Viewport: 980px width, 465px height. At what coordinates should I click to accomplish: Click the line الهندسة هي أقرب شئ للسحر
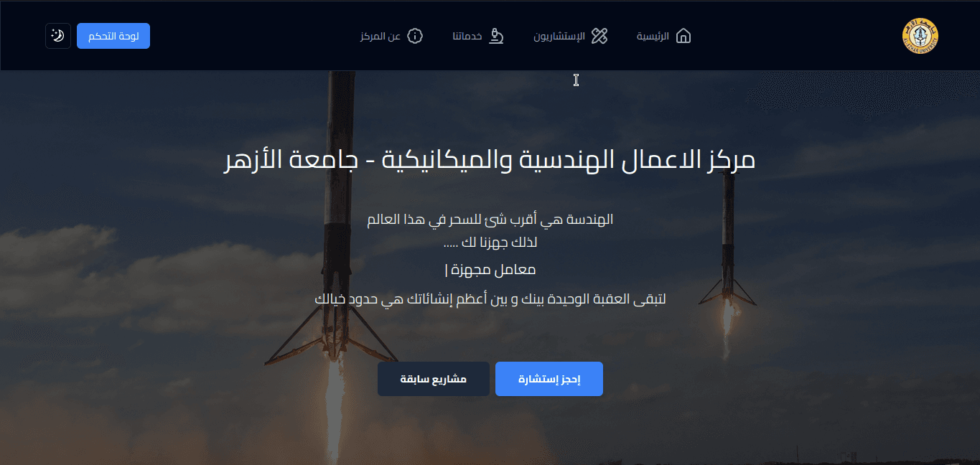[490, 220]
